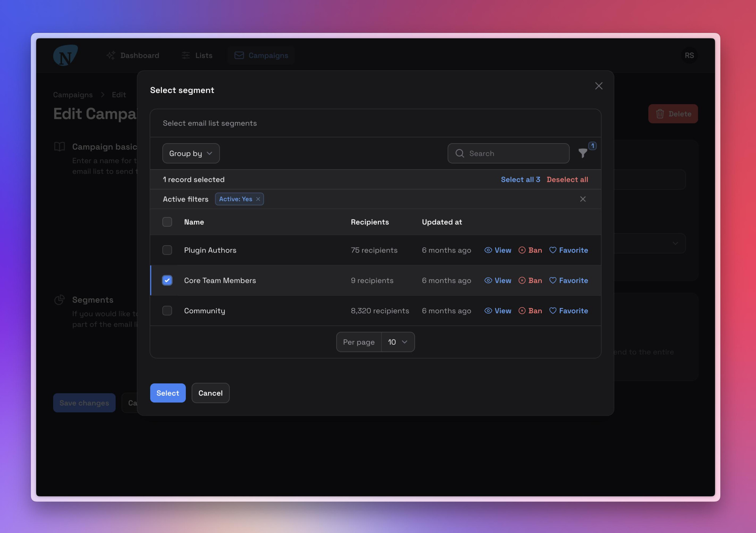
Task: Check the Plugin Authors row checkbox
Action: 167,250
